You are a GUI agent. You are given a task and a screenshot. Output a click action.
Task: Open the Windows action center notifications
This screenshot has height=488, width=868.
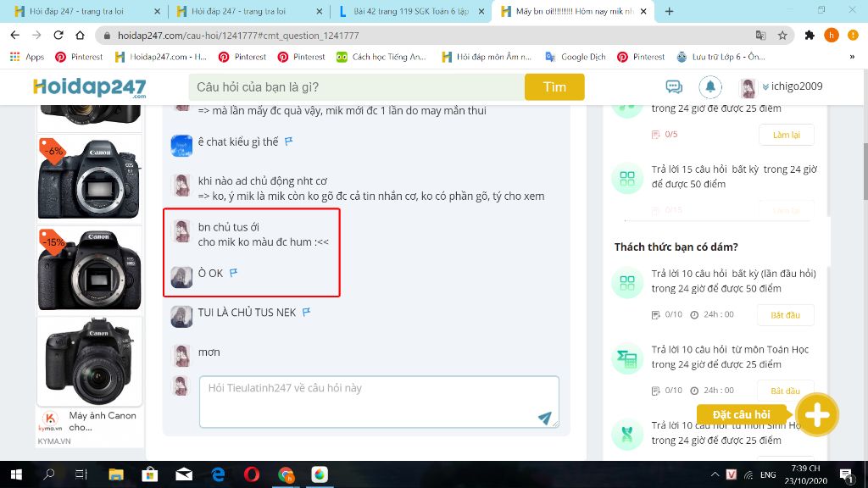(x=847, y=474)
